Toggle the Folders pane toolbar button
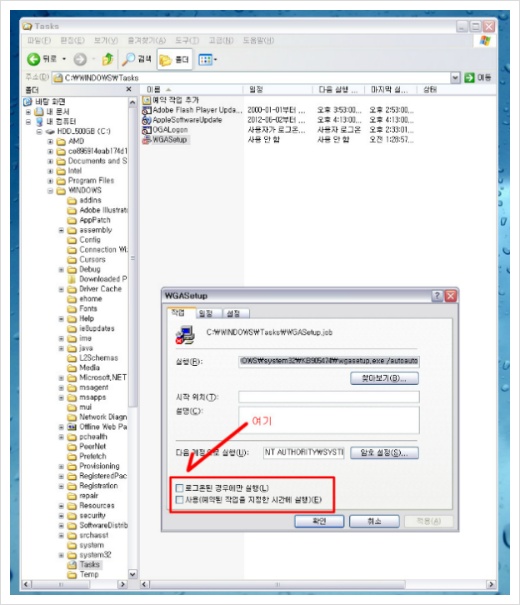This screenshot has width=520, height=605. pos(174,60)
